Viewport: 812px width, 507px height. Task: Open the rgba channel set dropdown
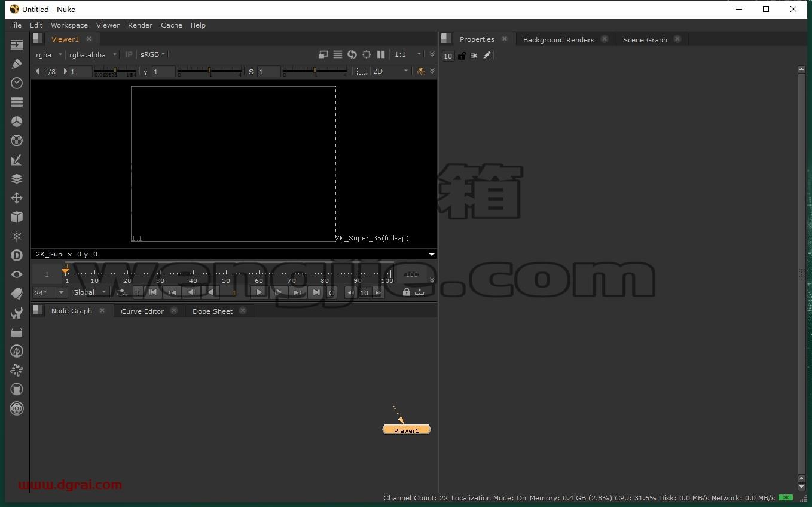coord(48,54)
